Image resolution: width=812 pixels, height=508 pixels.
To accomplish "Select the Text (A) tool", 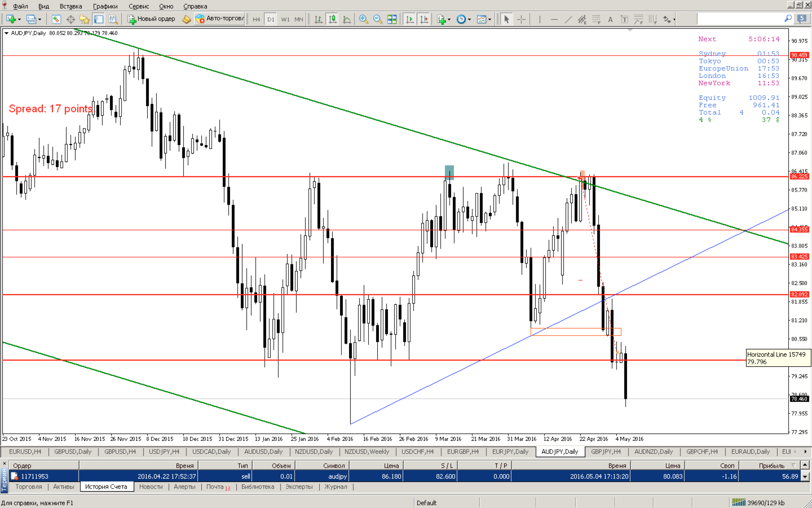I will coord(610,19).
